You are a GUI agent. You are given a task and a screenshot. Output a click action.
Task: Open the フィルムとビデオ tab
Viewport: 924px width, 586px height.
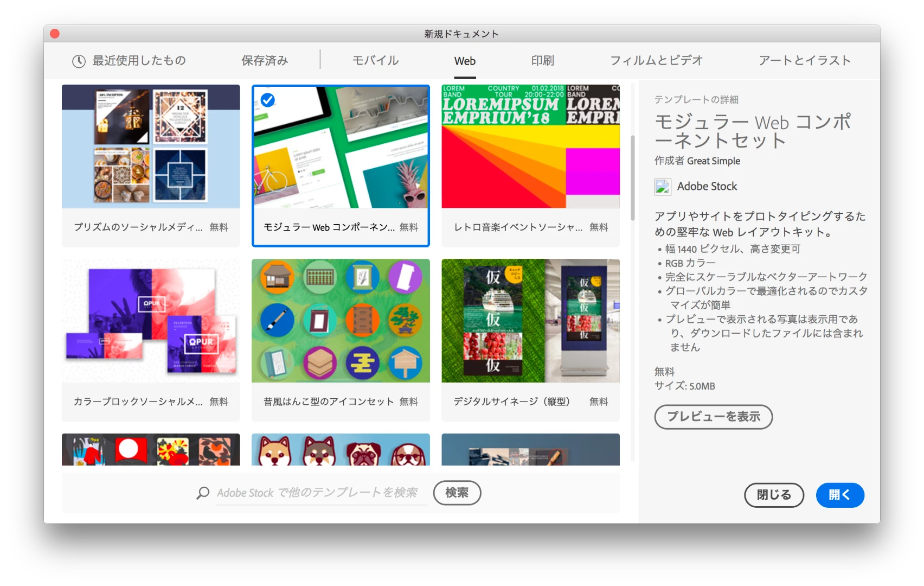click(656, 61)
